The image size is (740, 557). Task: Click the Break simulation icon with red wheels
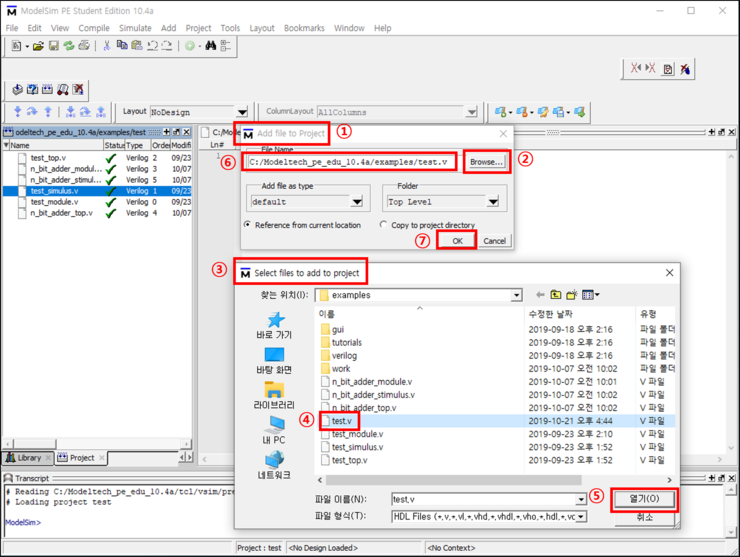coord(63,89)
